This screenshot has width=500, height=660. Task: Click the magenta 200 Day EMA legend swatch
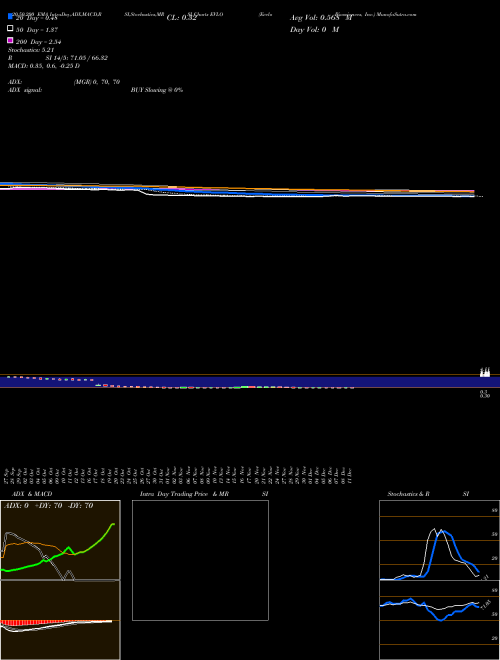pos(10,40)
